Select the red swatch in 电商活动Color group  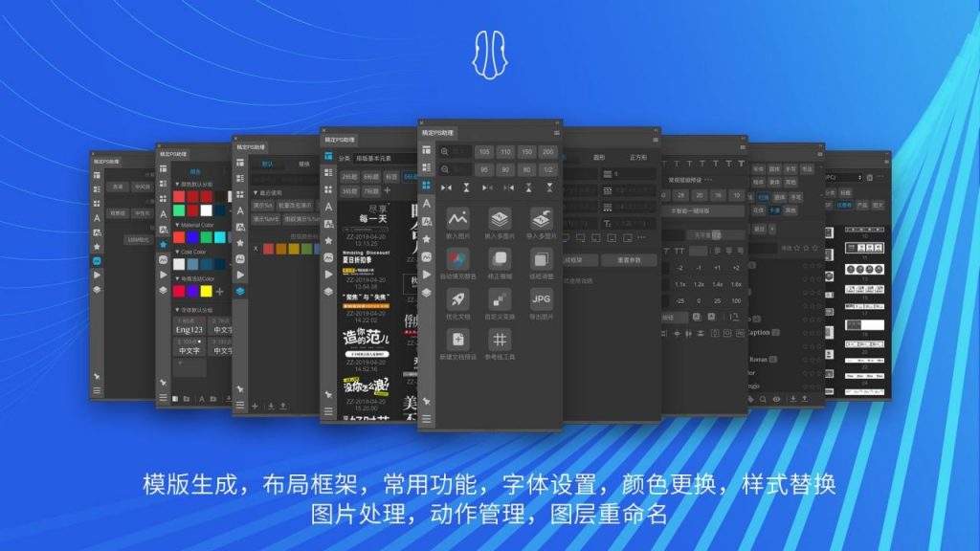click(x=177, y=291)
